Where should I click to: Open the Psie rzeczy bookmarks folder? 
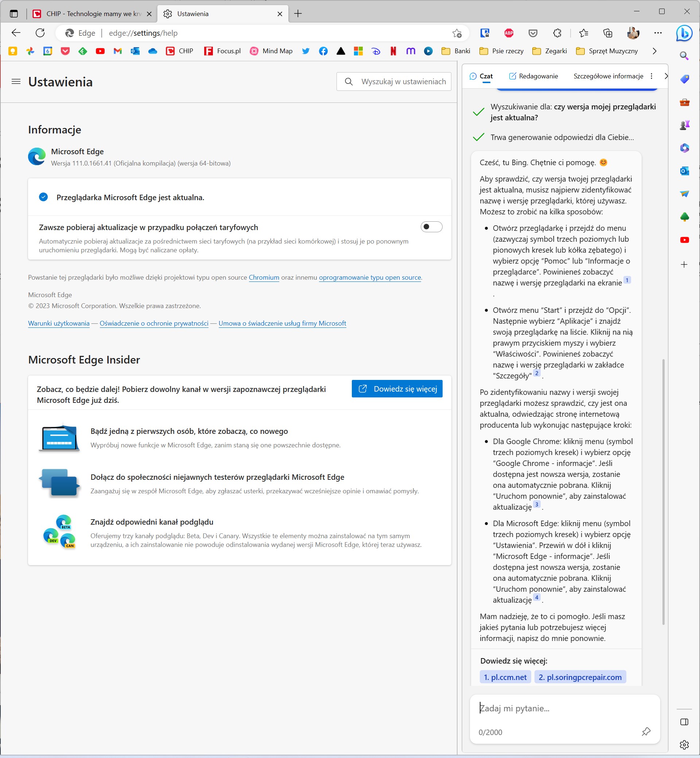click(501, 51)
